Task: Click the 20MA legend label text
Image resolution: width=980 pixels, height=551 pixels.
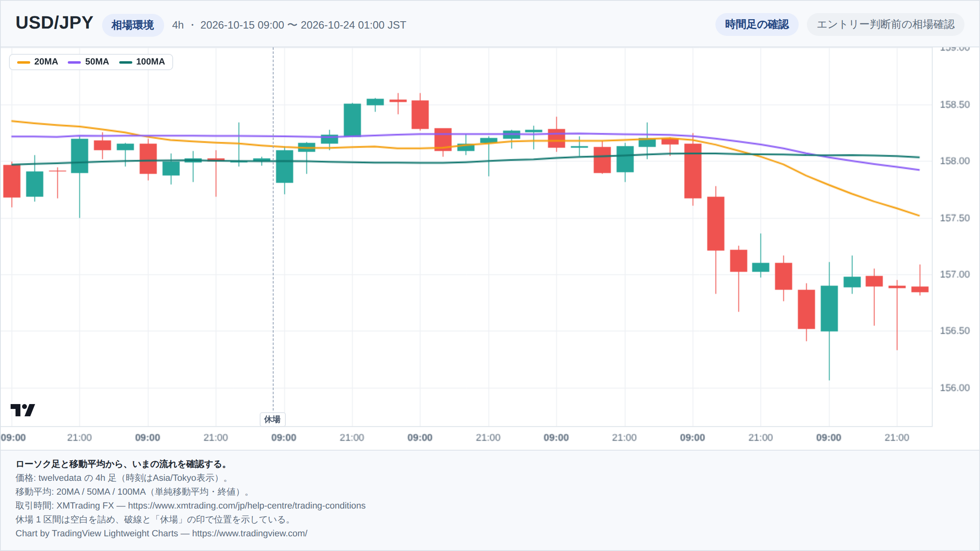Action: pos(46,62)
